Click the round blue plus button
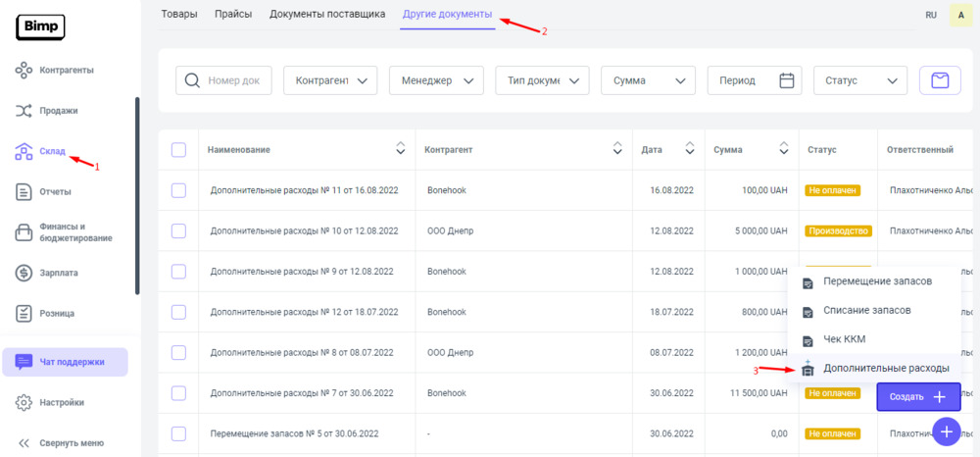This screenshot has height=457, width=980. point(946,432)
